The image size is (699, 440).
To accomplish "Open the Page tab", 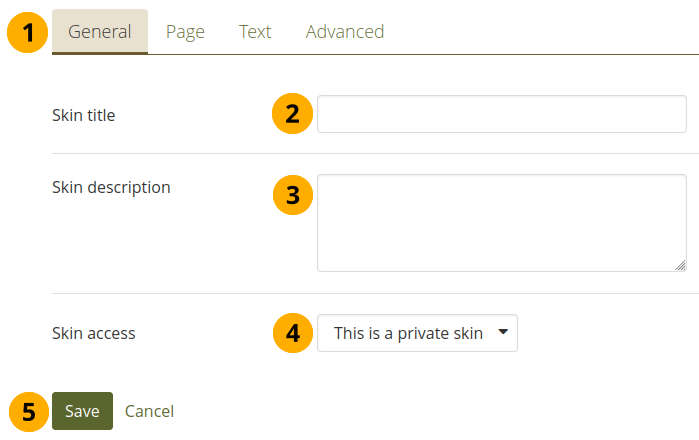I will (185, 31).
